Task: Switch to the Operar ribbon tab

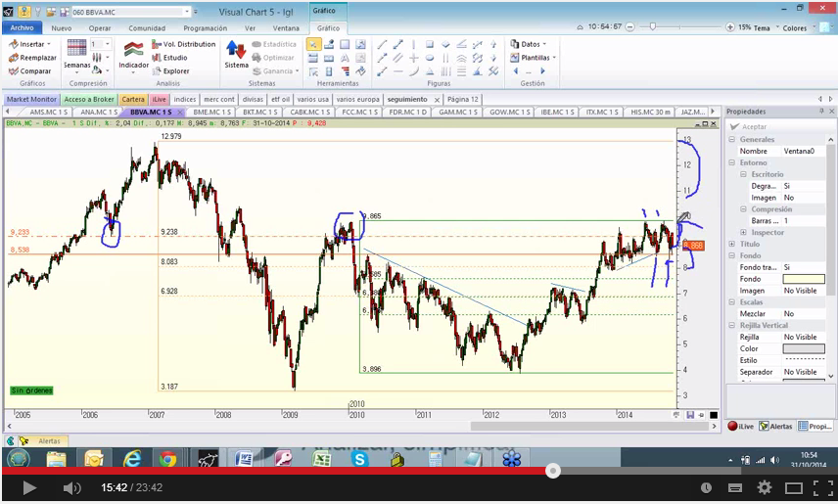Action: pos(100,28)
